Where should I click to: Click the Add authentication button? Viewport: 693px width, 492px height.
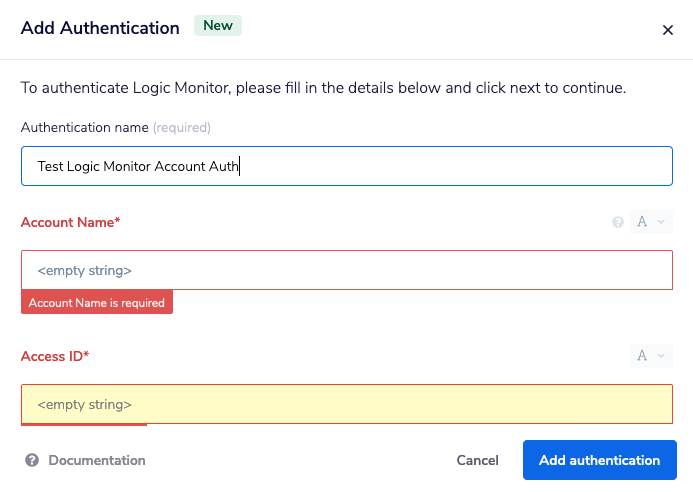click(599, 460)
